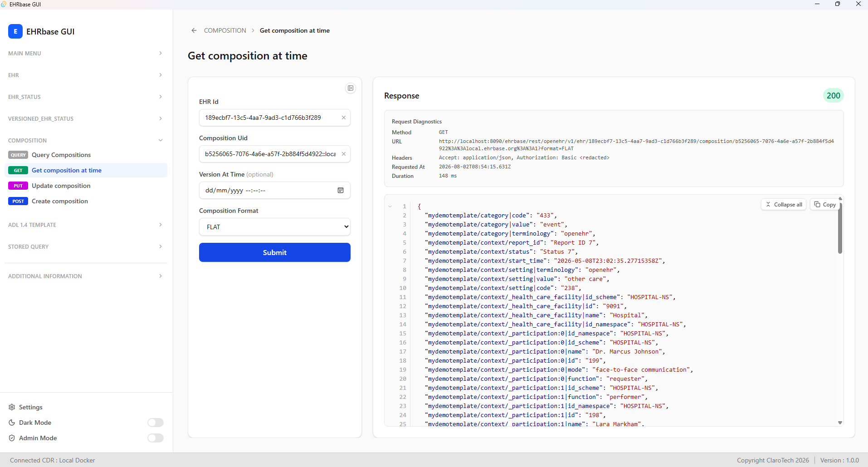Click the GET method value in diagnostics
Screen dimensions: 868x467
(x=443, y=132)
